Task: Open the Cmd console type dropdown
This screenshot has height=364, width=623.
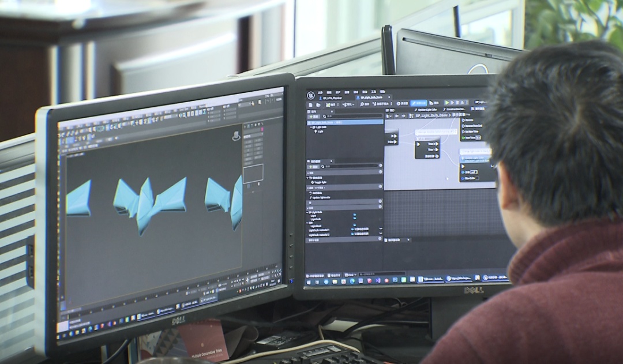Action: [x=351, y=275]
